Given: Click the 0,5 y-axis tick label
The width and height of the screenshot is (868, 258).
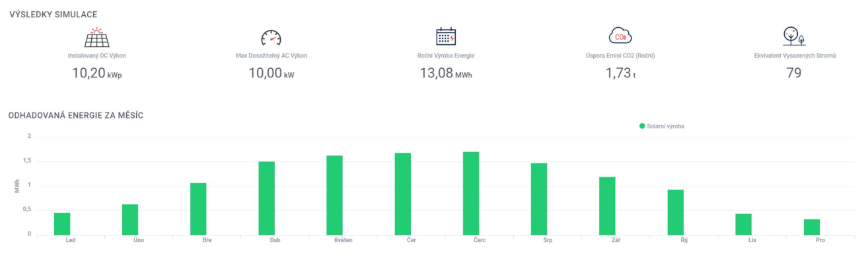Looking at the screenshot, I should point(27,210).
